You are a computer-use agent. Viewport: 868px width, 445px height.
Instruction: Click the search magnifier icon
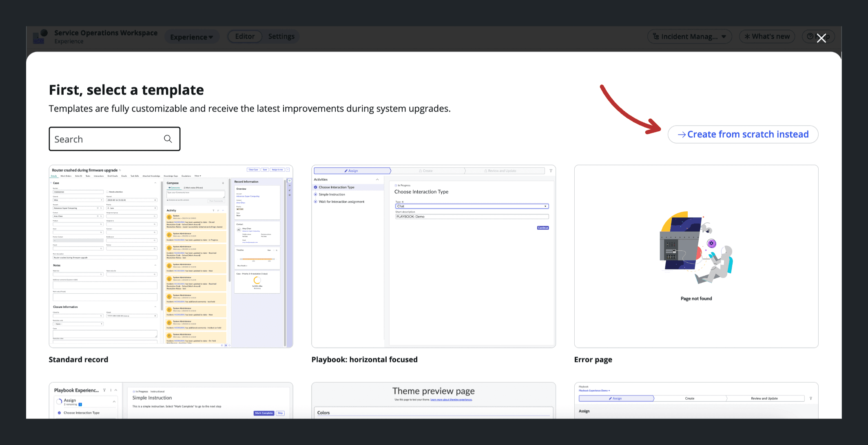168,139
